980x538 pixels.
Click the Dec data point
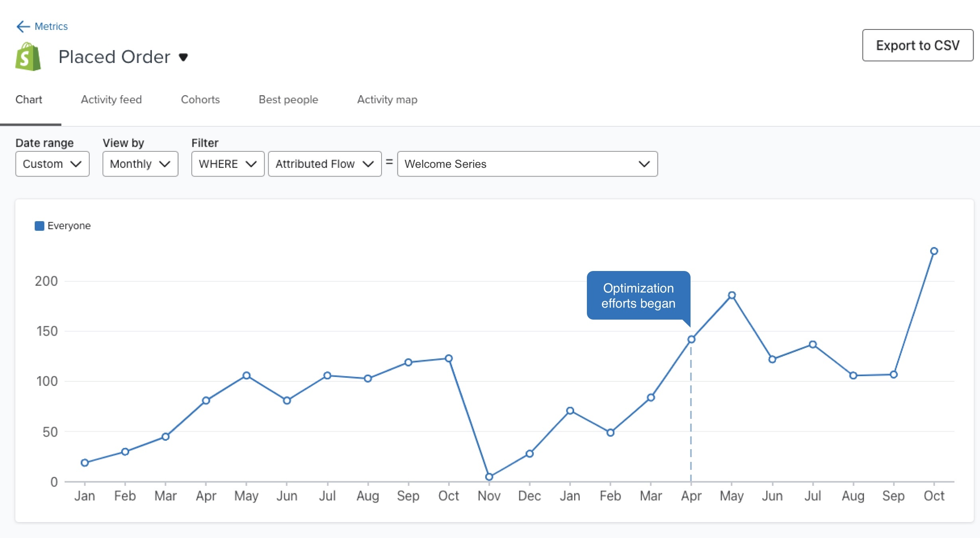(529, 454)
